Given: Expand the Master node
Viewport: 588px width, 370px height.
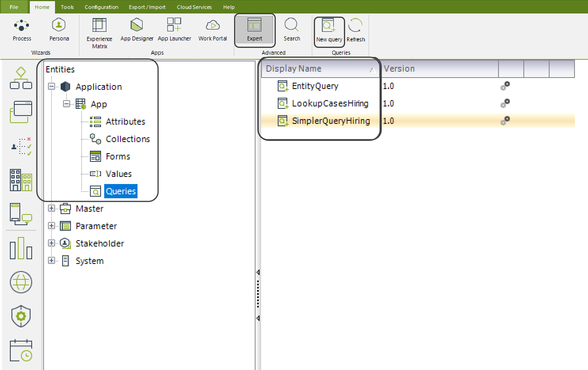Looking at the screenshot, I should [52, 208].
